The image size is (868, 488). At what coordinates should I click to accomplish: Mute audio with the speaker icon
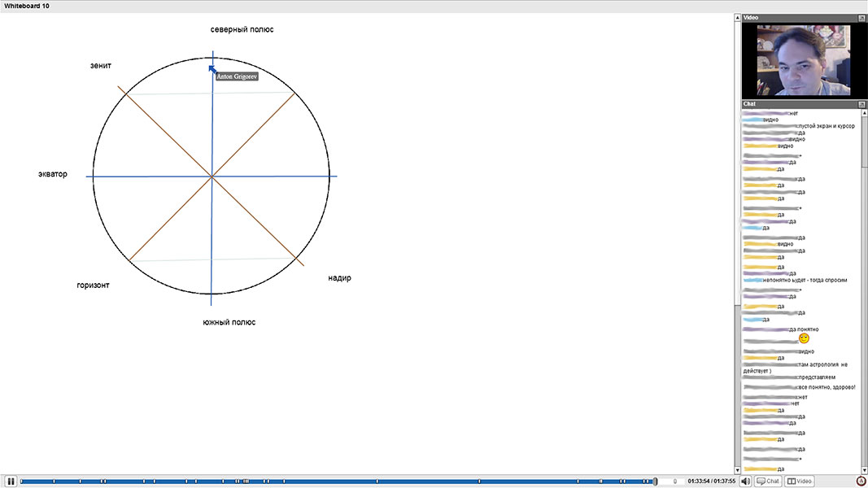pos(746,481)
